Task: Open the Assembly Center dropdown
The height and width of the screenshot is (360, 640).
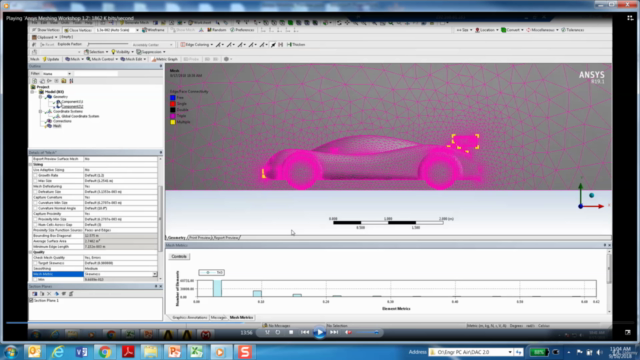Action: [x=152, y=44]
